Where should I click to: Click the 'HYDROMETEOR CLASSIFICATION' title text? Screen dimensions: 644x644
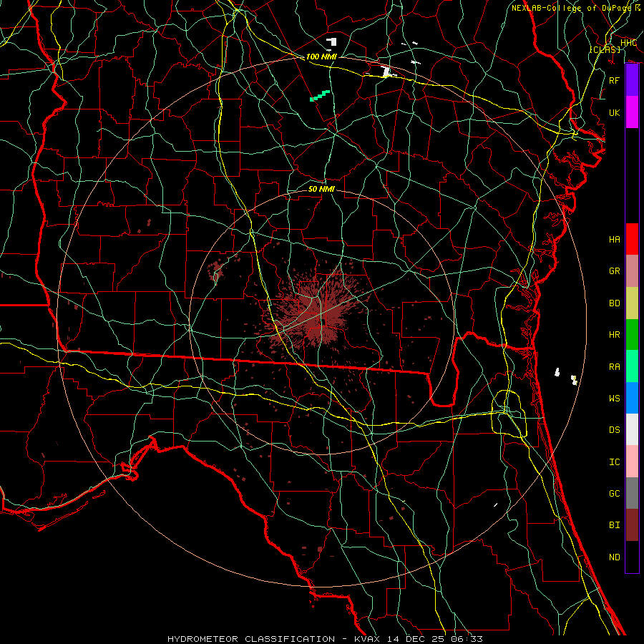pos(251,639)
